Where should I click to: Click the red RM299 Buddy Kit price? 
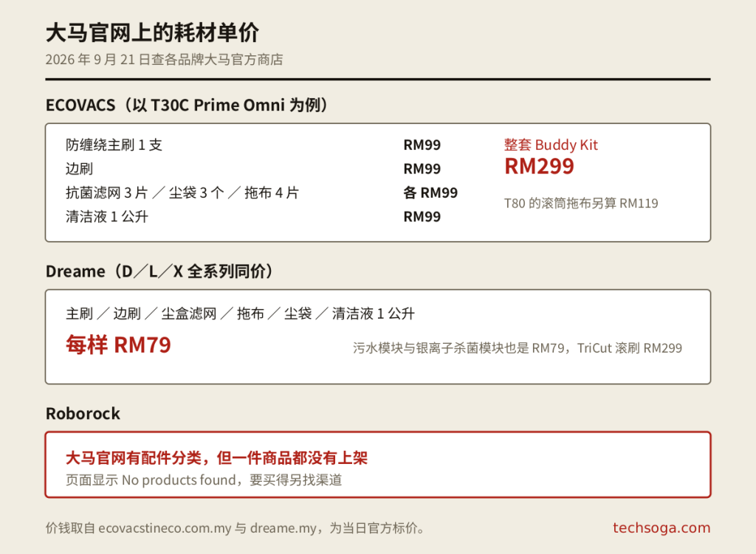coord(539,166)
